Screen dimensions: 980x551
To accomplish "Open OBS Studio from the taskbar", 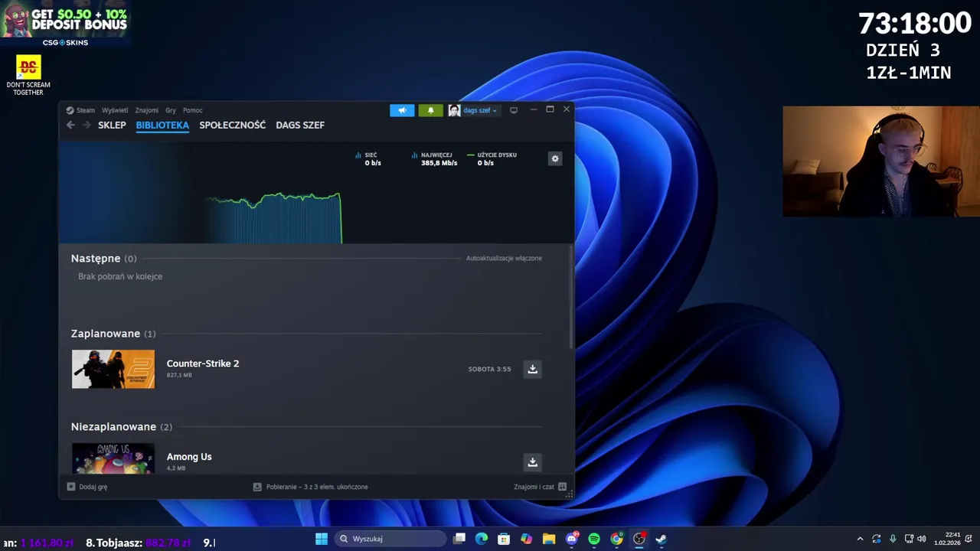I will tap(639, 539).
